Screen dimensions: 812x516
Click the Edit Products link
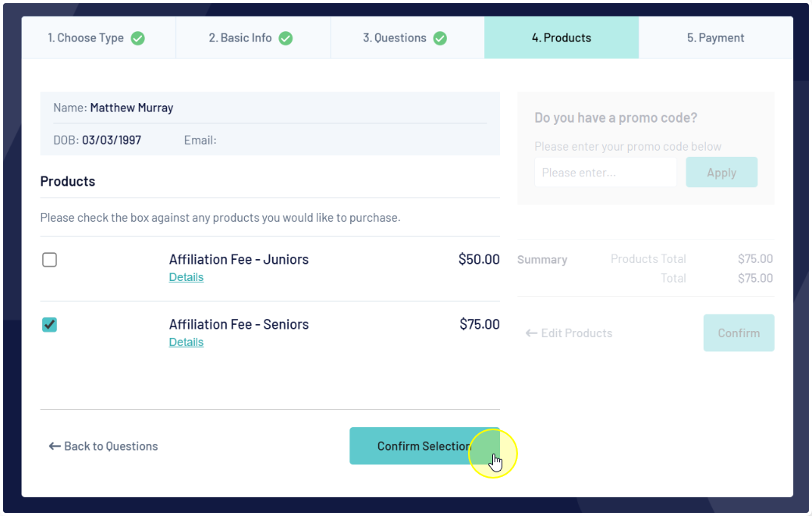(569, 333)
